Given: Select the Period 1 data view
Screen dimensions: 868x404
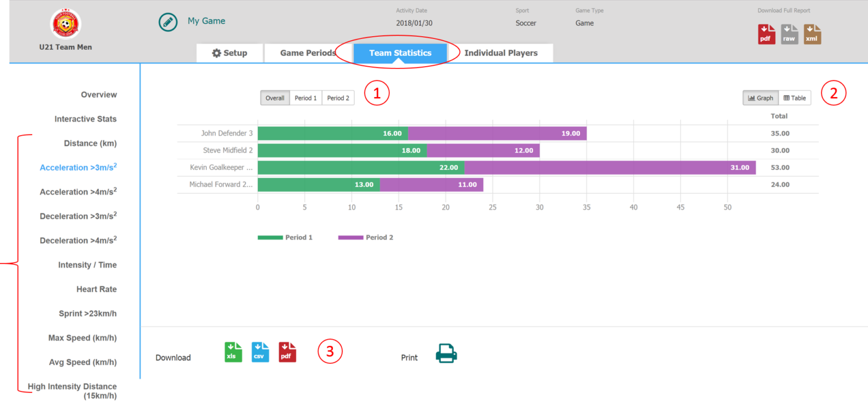Looking at the screenshot, I should (x=306, y=97).
